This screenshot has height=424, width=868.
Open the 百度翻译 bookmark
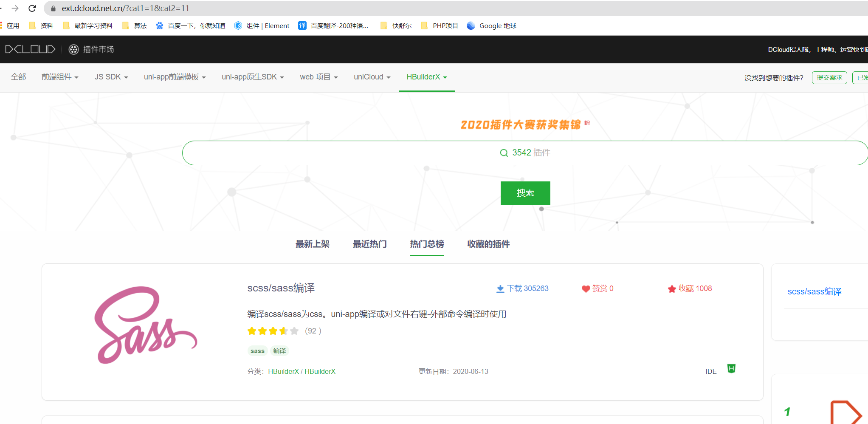pos(333,25)
